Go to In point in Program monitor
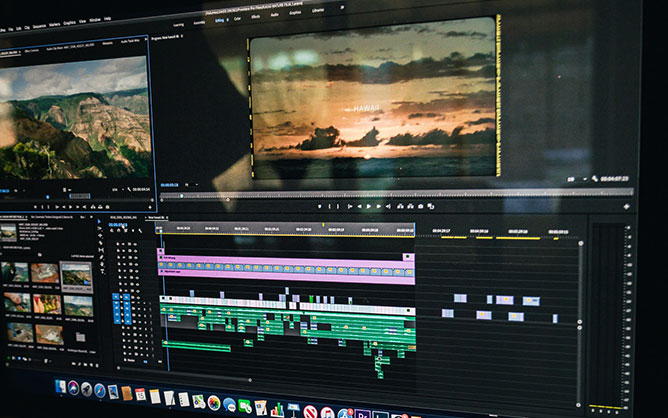Viewport: 668px width, 418px height. (350, 206)
